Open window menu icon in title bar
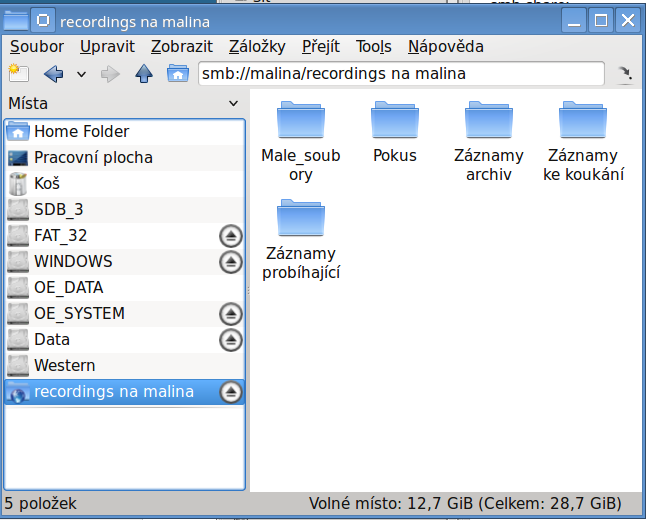The height and width of the screenshot is (520, 653). (43, 20)
